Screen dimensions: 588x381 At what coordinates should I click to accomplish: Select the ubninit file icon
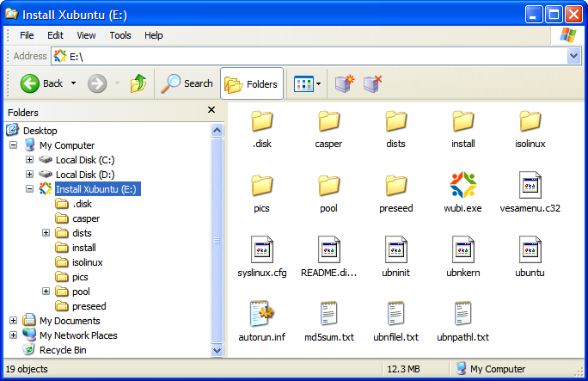pyautogui.click(x=396, y=249)
